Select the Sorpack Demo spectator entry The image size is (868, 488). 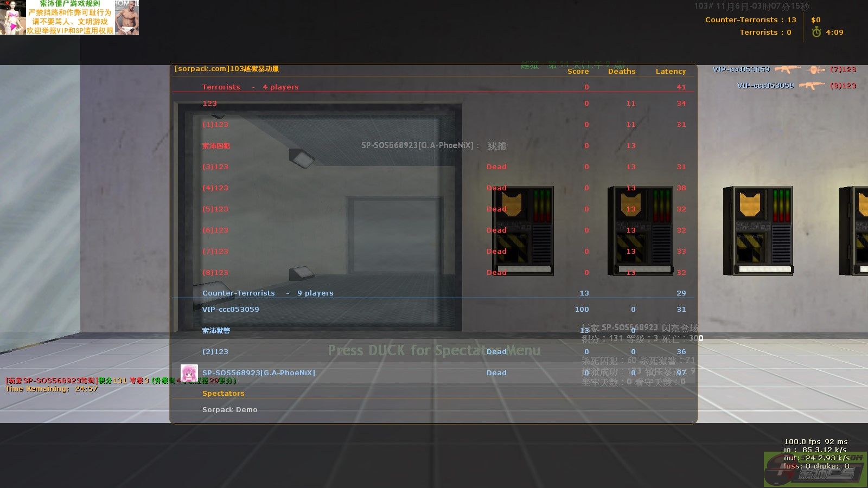coord(229,410)
